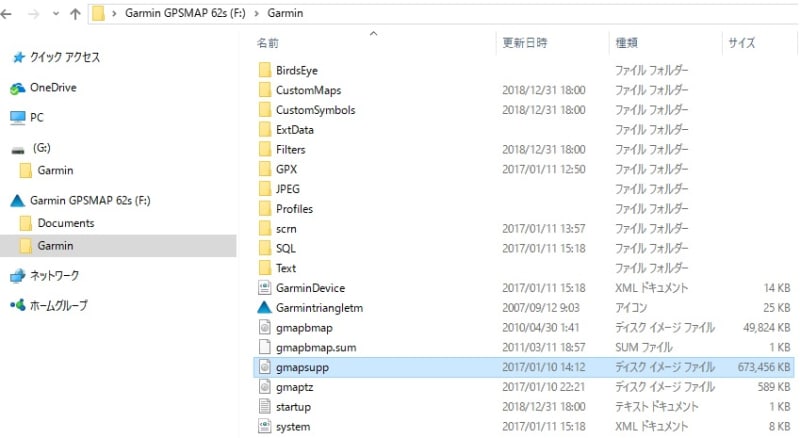Select the Garmintriangletm blue triangle icon

pos(264,308)
